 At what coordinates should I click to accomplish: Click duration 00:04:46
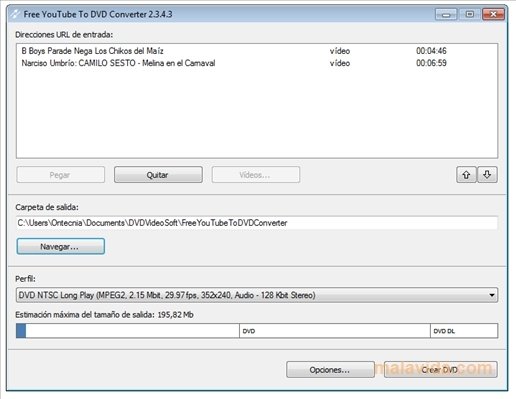tap(431, 51)
